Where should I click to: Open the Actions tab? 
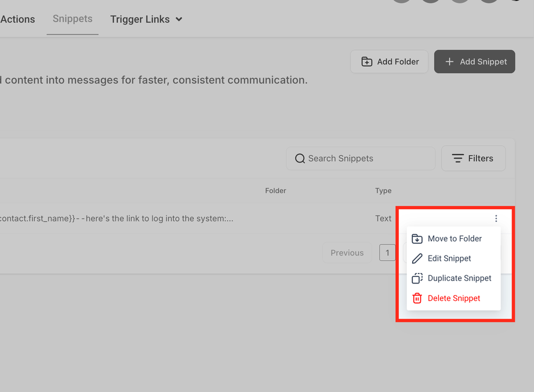pyautogui.click(x=17, y=19)
